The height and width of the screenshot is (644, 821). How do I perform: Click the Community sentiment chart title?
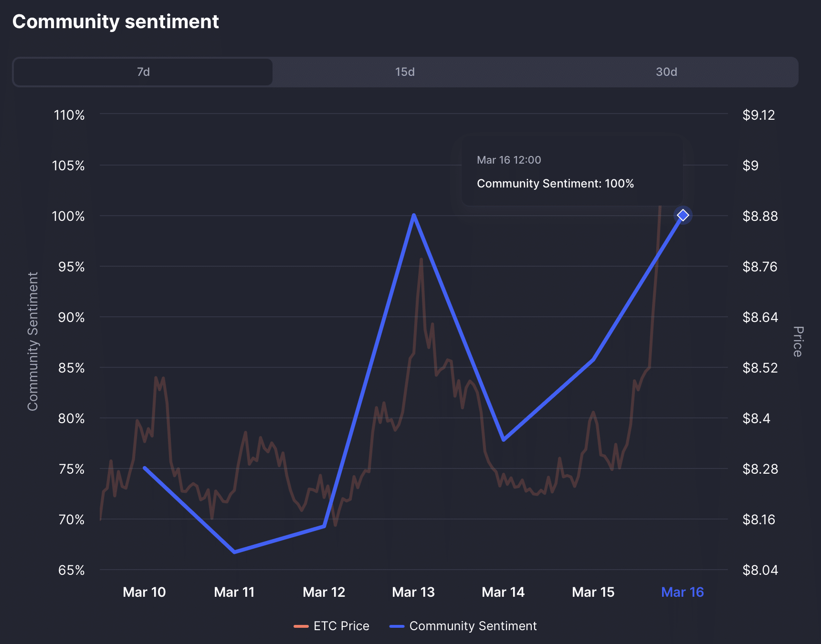pyautogui.click(x=116, y=21)
